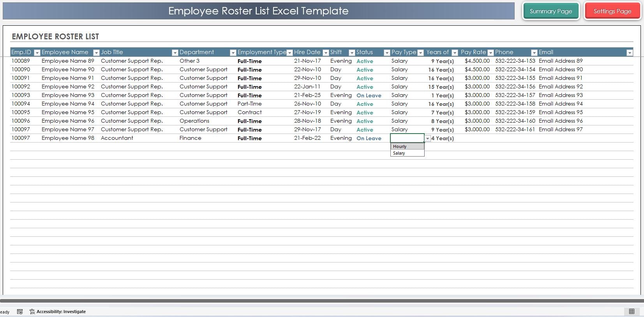This screenshot has height=317, width=644.
Task: Open the Pay Type filter dropdown
Action: pyautogui.click(x=420, y=53)
